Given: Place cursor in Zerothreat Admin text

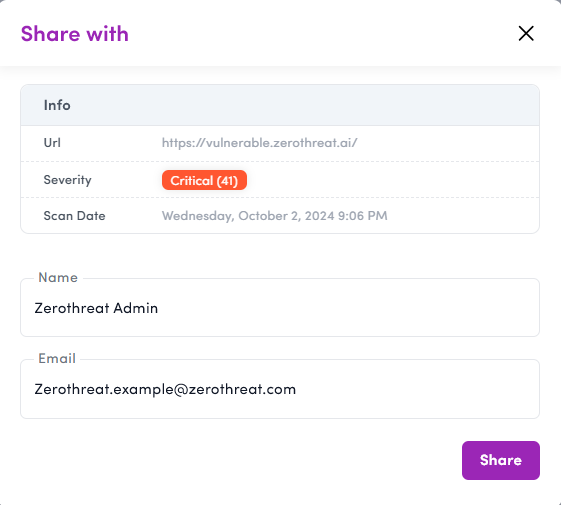Looking at the screenshot, I should tap(96, 308).
